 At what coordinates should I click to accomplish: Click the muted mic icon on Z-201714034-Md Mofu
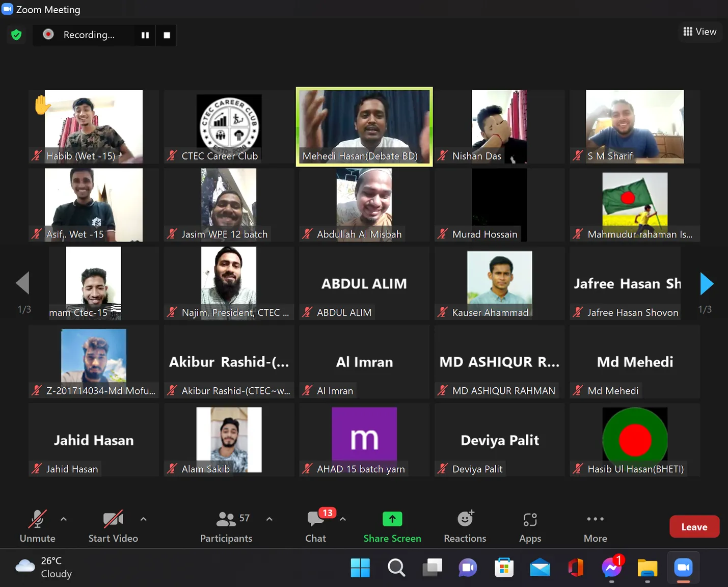(37, 391)
